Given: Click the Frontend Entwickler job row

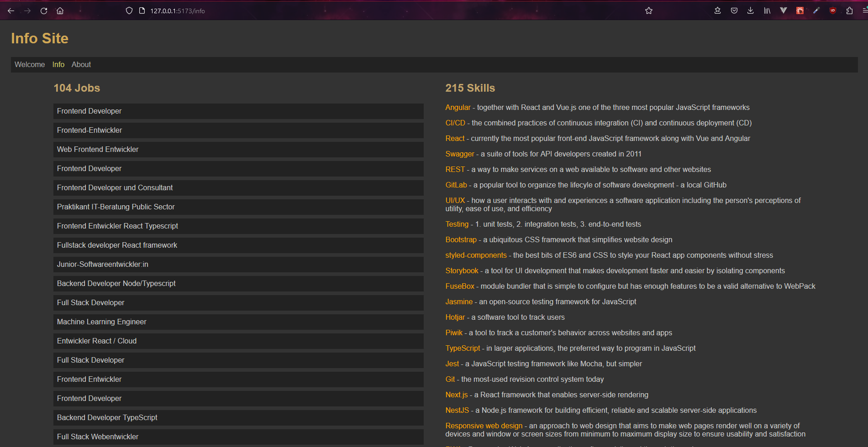Looking at the screenshot, I should tap(238, 379).
